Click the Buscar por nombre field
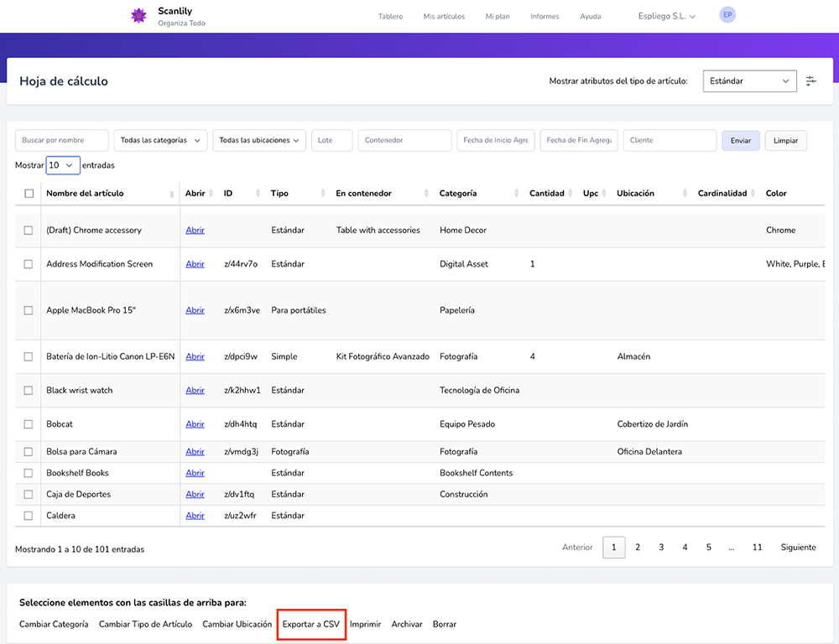The width and height of the screenshot is (839, 644). [62, 141]
